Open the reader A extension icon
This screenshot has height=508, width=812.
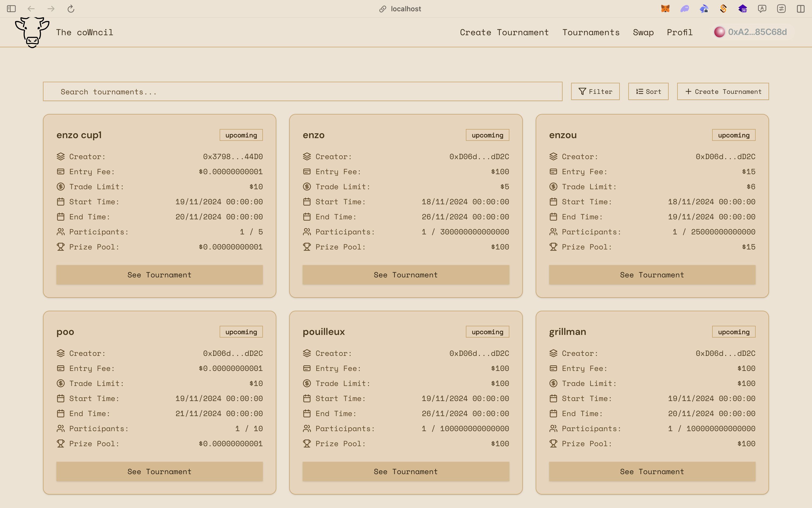(x=762, y=9)
